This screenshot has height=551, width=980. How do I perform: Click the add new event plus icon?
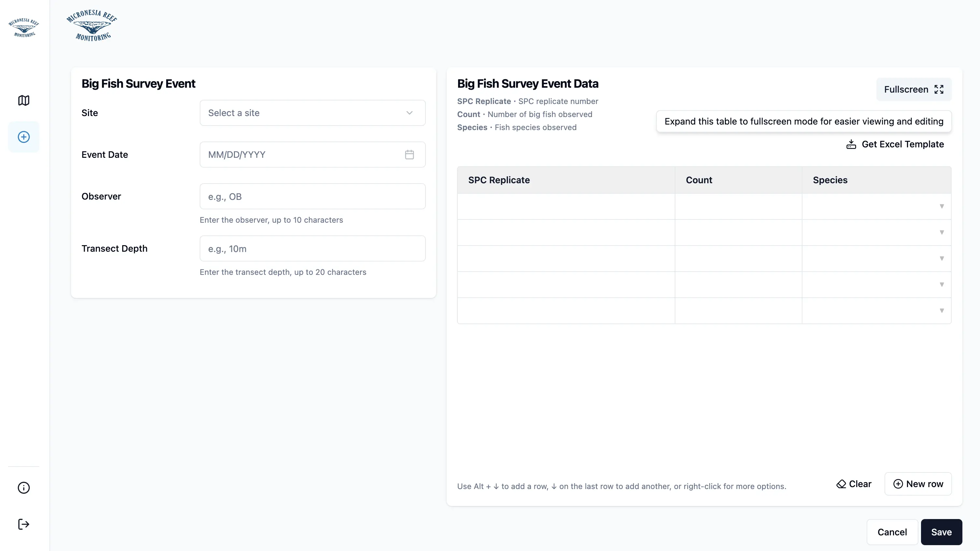(23, 137)
